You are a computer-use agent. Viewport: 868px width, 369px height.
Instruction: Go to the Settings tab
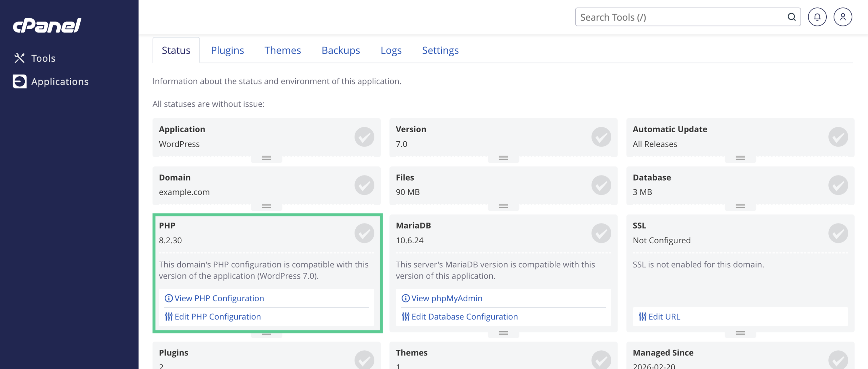440,50
